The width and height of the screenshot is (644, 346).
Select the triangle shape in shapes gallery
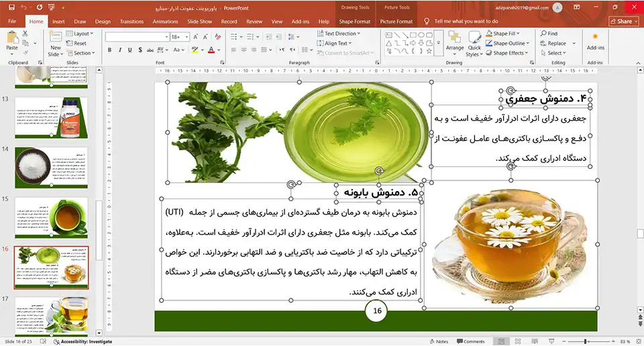(389, 43)
